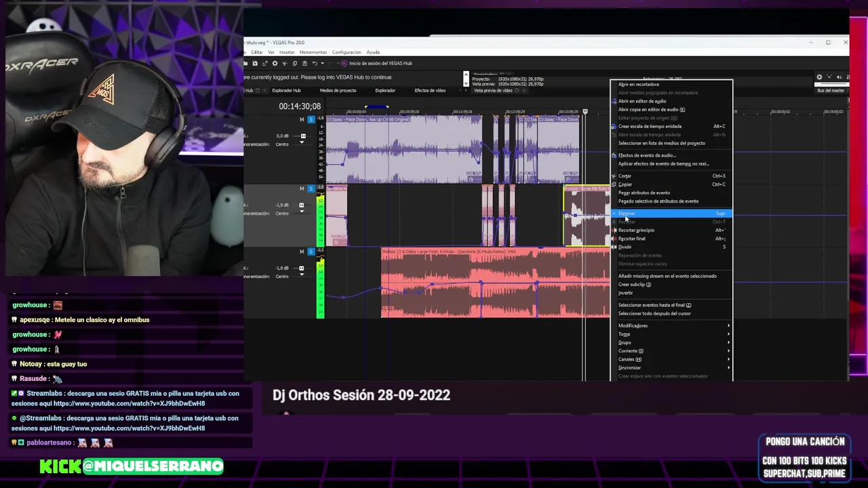868x488 pixels.
Task: Adjust the first track volume slider
Action: [x=303, y=136]
